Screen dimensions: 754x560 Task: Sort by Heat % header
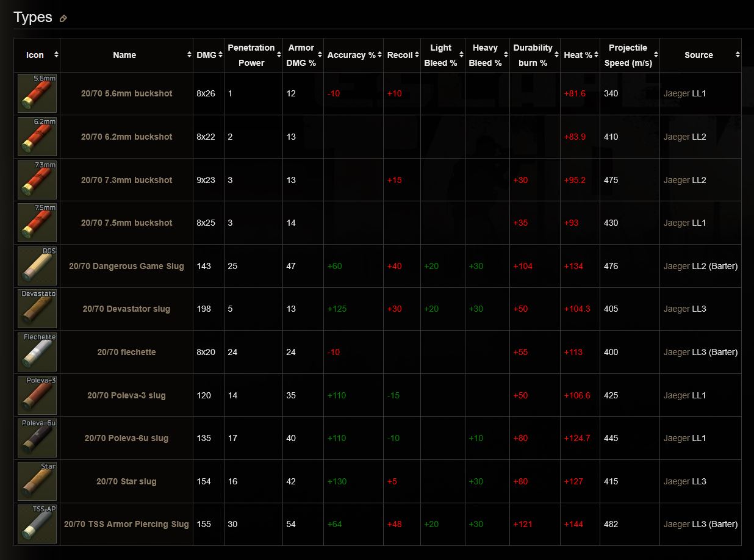coord(580,55)
